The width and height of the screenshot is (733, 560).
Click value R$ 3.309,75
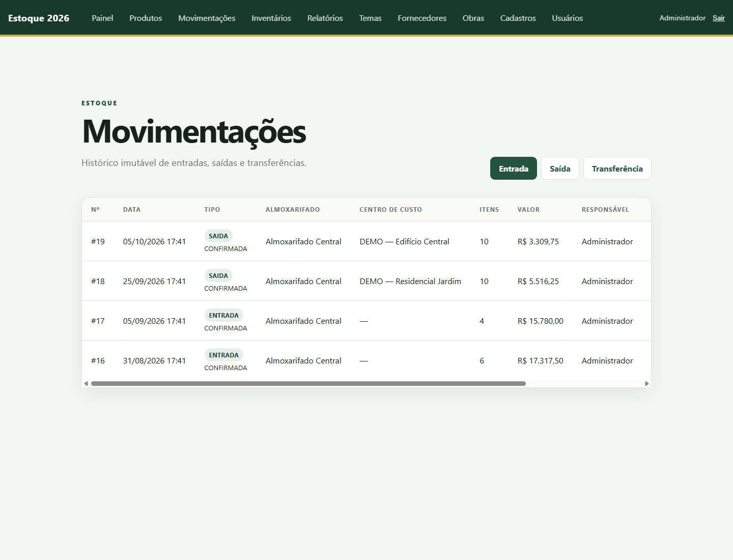pos(538,241)
